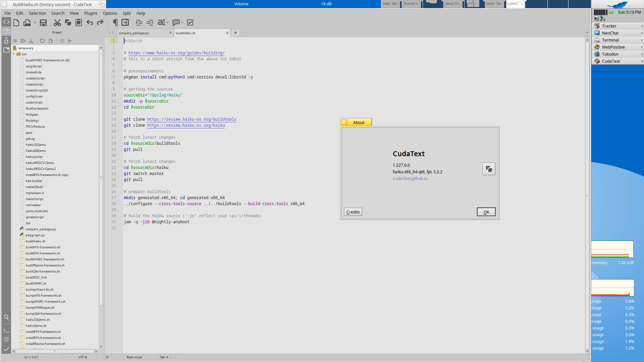Open the Selection menu
This screenshot has height=362, width=644.
tap(37, 13)
